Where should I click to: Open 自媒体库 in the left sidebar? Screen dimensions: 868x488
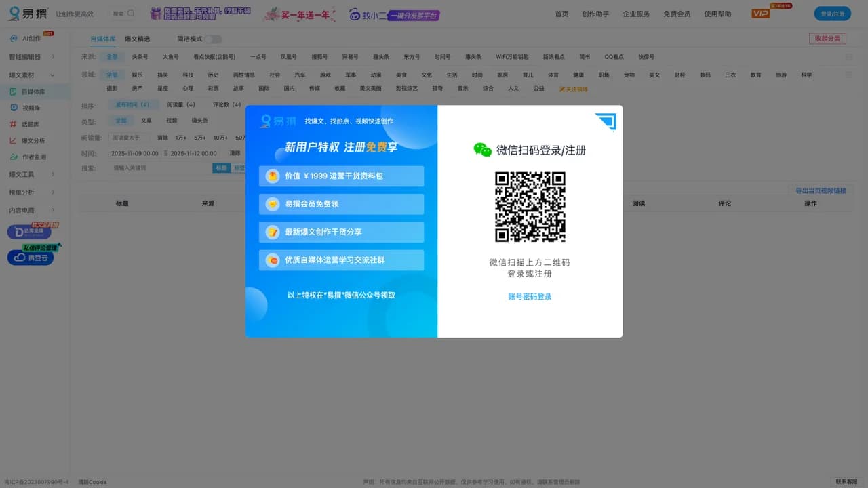[x=34, y=91]
